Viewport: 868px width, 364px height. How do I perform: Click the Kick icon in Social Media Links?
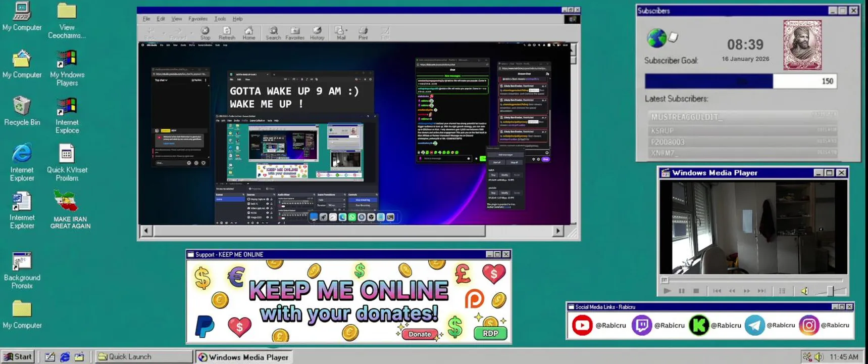699,325
